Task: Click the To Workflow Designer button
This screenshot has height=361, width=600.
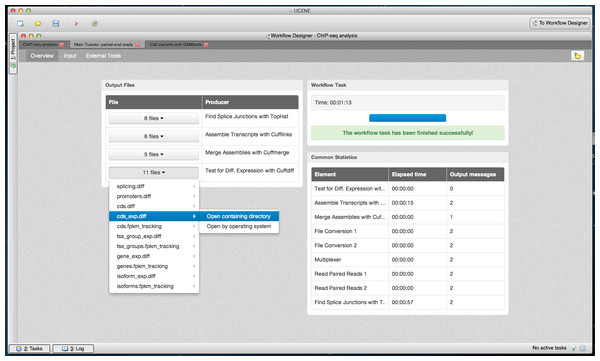Action: pyautogui.click(x=560, y=23)
